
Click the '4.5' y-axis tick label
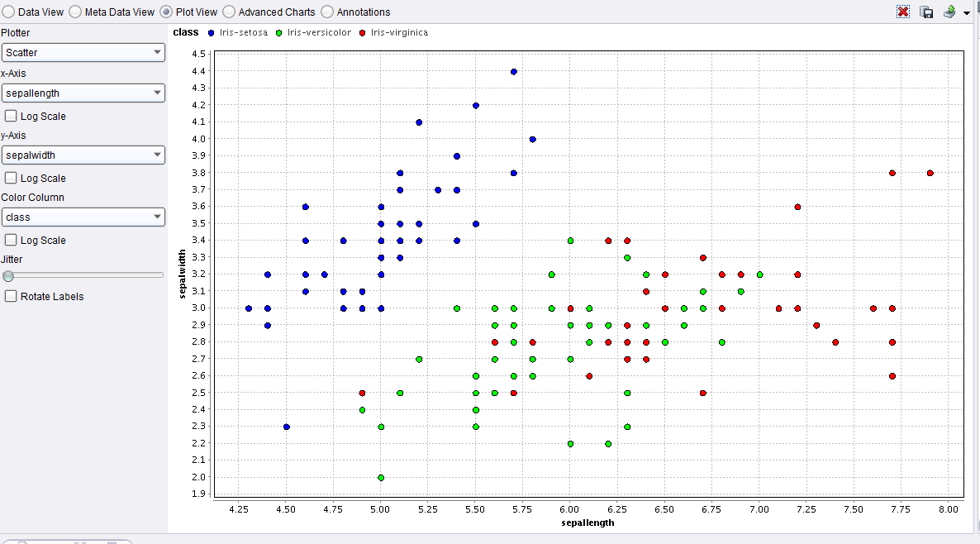tap(199, 54)
